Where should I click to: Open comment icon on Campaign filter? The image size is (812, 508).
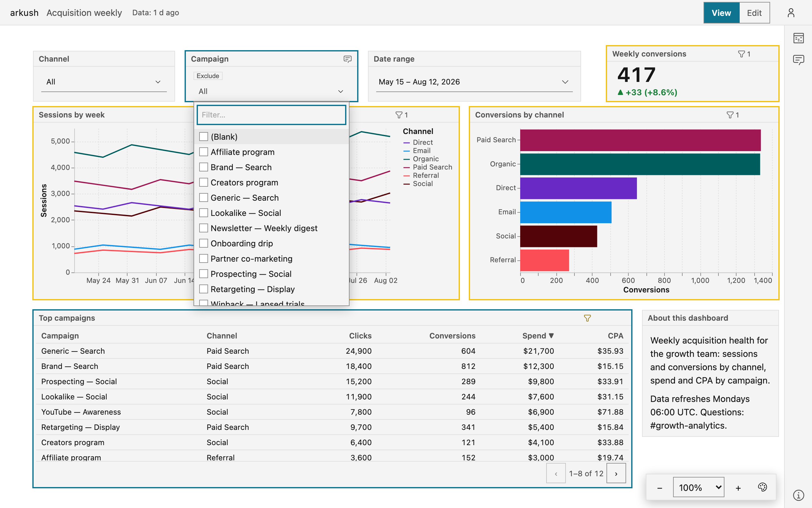[348, 59]
